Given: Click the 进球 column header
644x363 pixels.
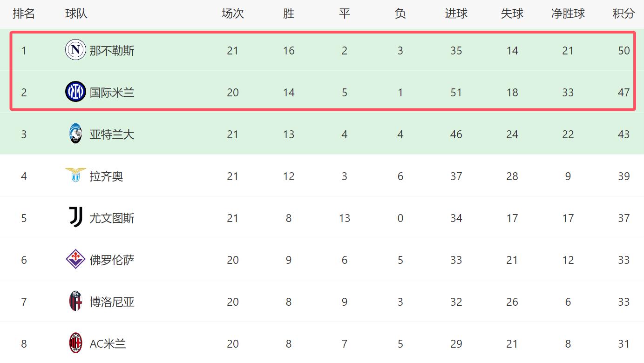Looking at the screenshot, I should coord(456,13).
